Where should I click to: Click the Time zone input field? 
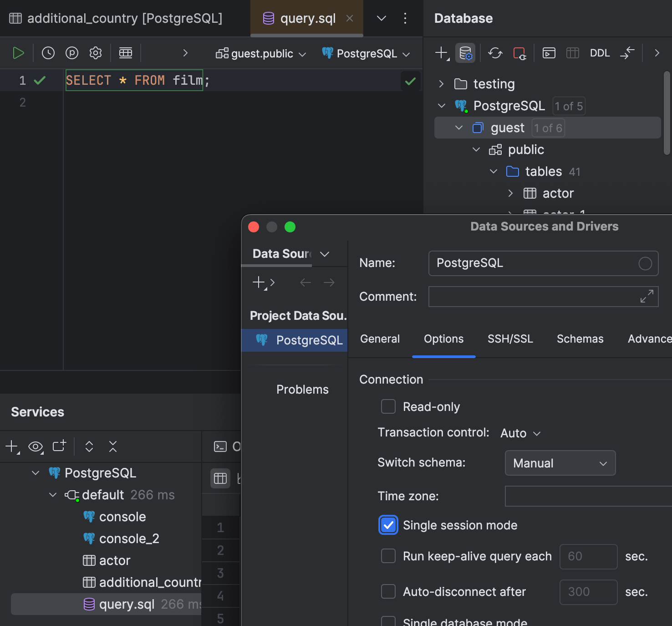click(x=587, y=496)
